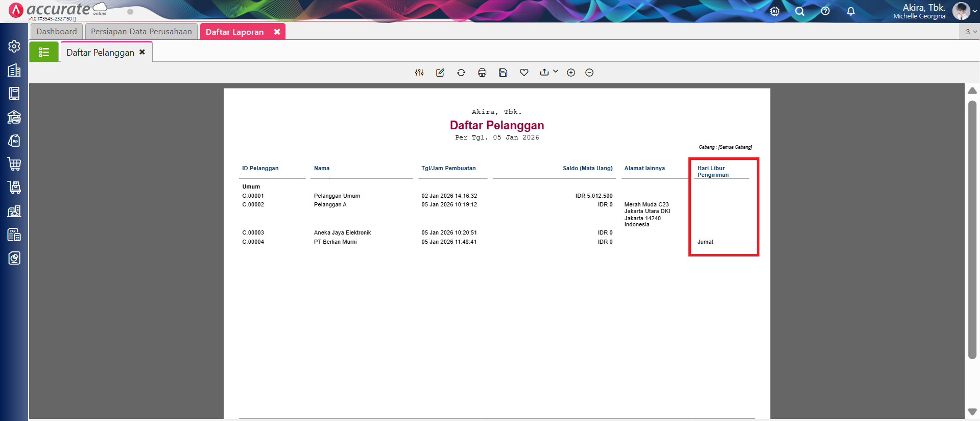Viewport: 980px width, 421px height.
Task: Switch to the Dashboard tab
Action: 57,32
